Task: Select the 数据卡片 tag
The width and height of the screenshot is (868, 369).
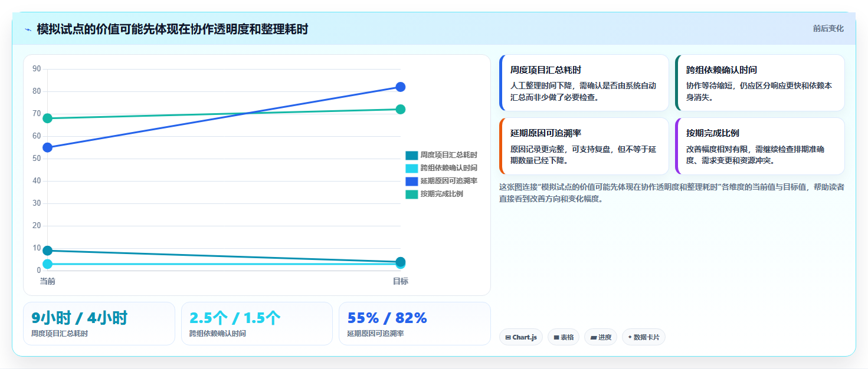Action: coord(644,337)
